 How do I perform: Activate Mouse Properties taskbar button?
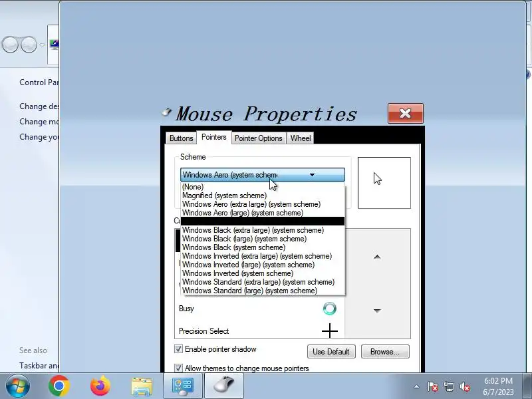[224, 386]
